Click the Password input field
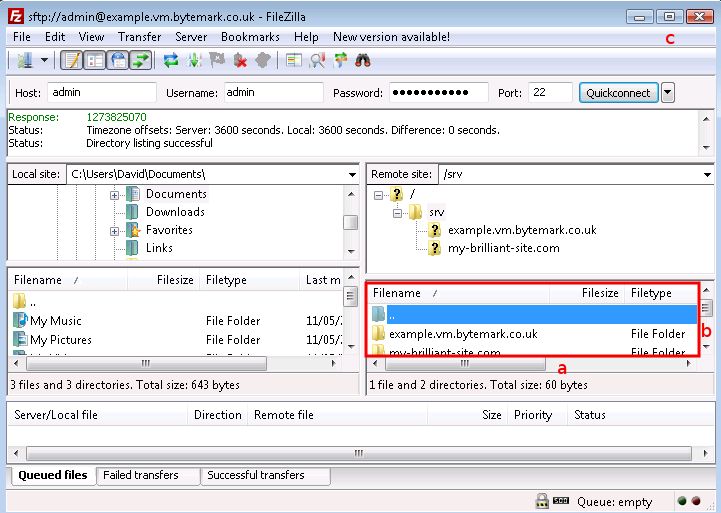 pyautogui.click(x=438, y=92)
